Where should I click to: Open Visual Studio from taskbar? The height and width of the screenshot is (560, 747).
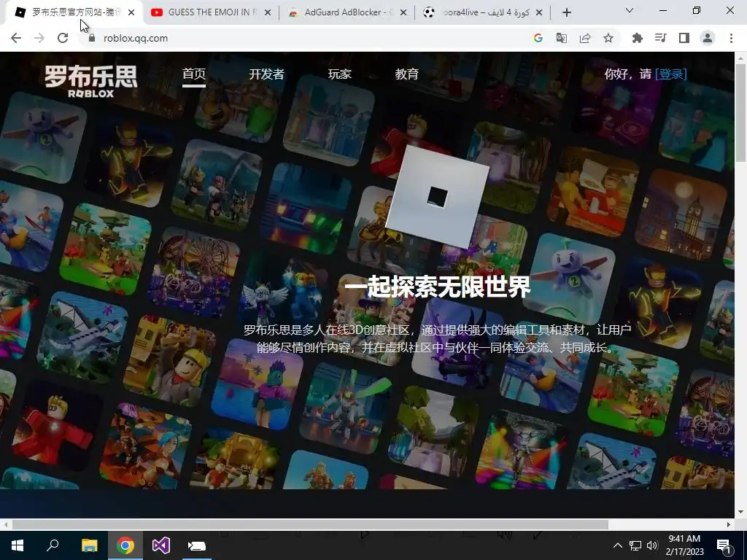[160, 545]
